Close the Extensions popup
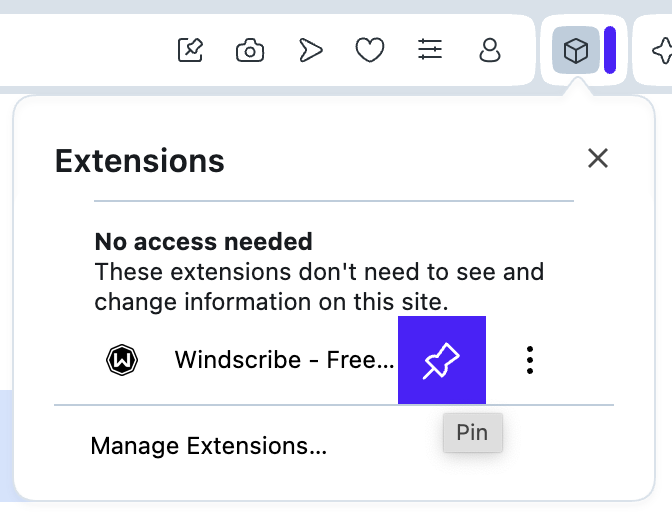Image resolution: width=672 pixels, height=518 pixels. pos(598,158)
